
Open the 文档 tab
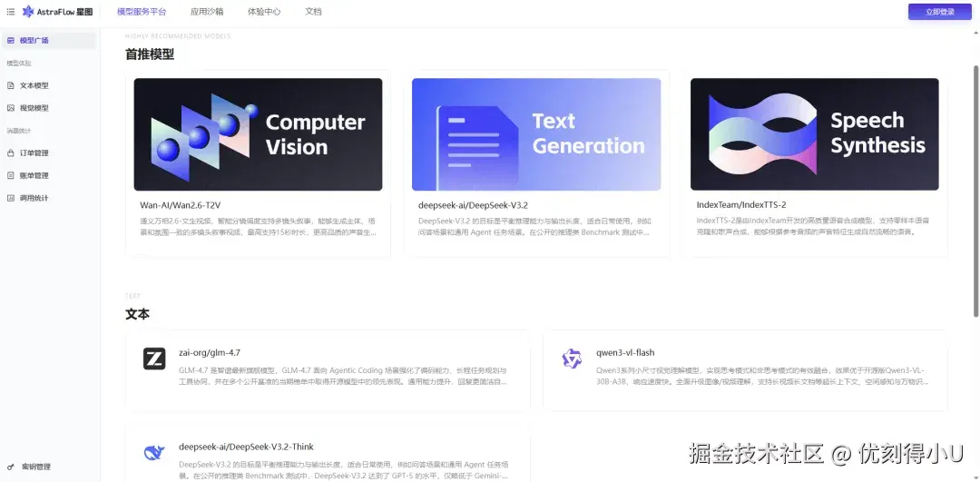pos(313,11)
